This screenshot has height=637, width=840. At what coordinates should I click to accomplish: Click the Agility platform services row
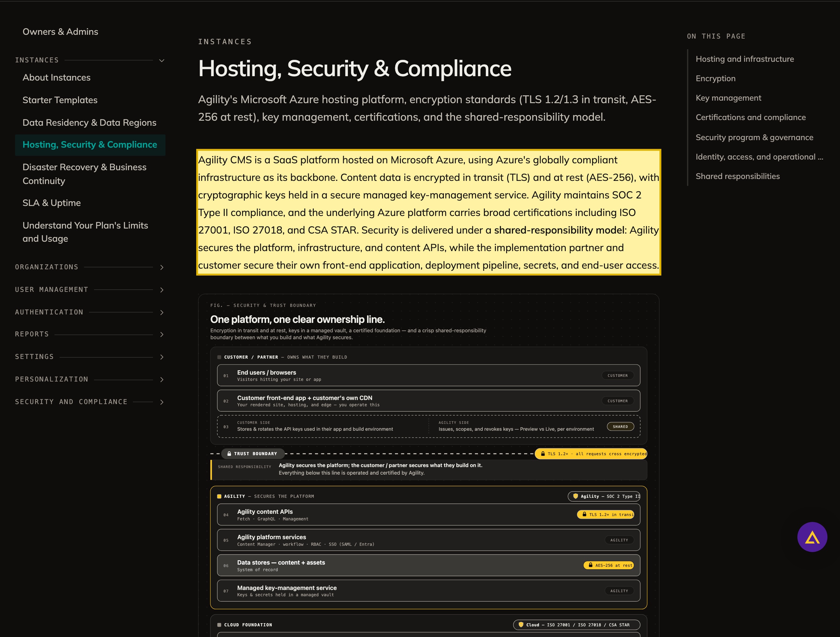click(x=428, y=540)
